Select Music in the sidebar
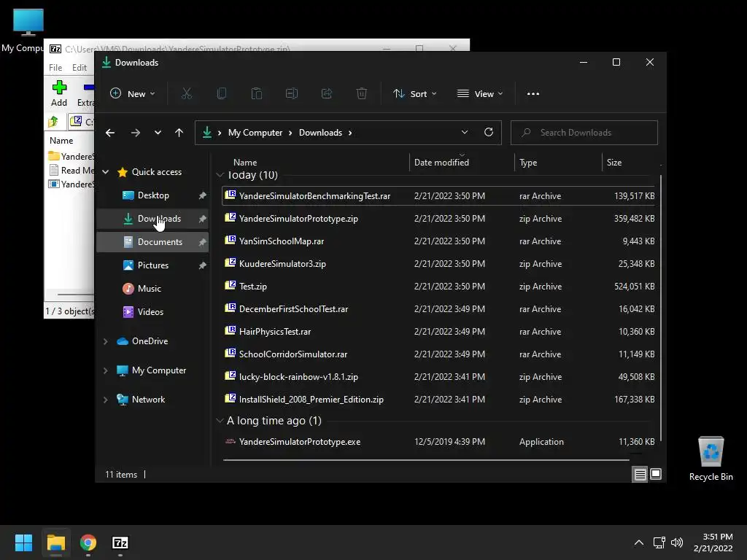 [153, 289]
